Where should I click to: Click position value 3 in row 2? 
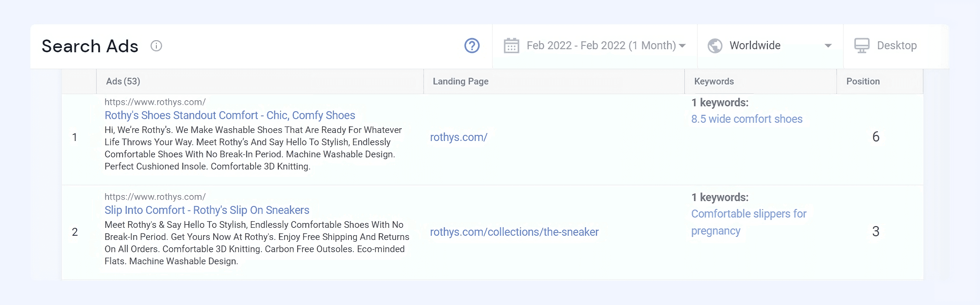(x=875, y=232)
